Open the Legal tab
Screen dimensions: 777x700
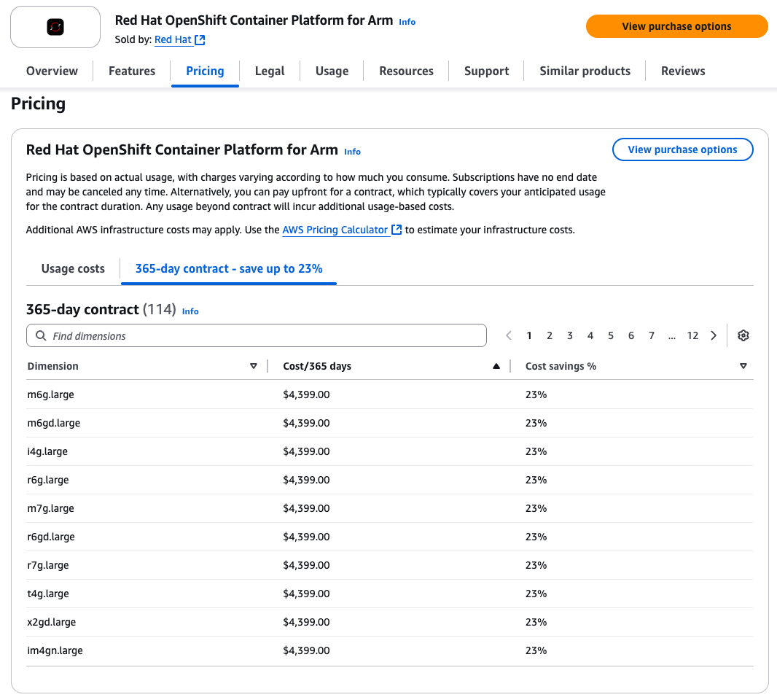point(270,71)
